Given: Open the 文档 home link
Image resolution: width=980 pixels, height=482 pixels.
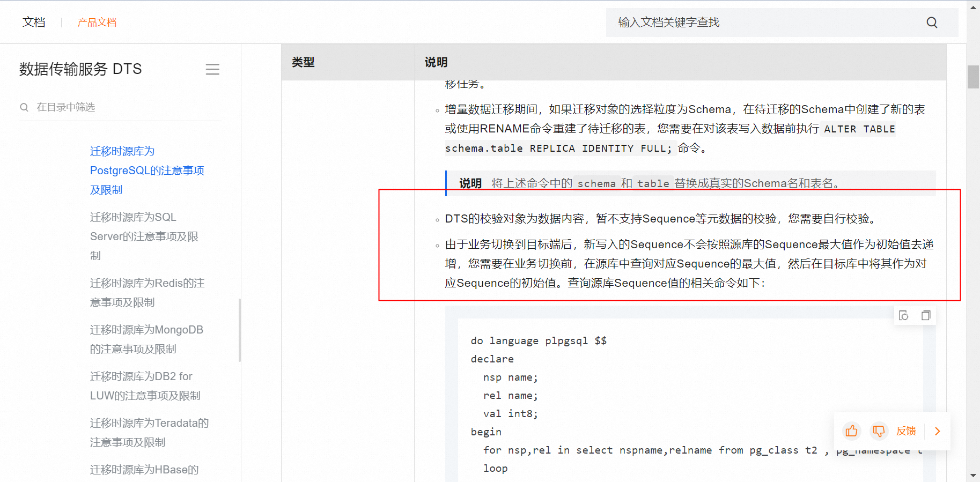Looking at the screenshot, I should (34, 22).
